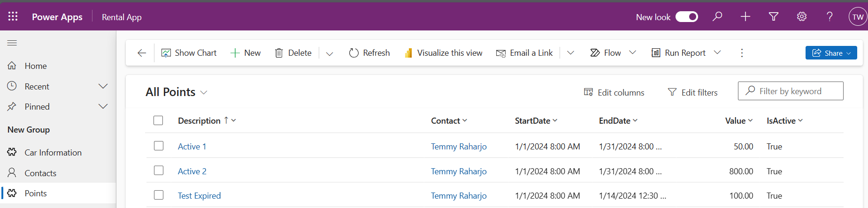Viewport: 868px width, 208px height.
Task: Open the Flow command
Action: (x=606, y=53)
